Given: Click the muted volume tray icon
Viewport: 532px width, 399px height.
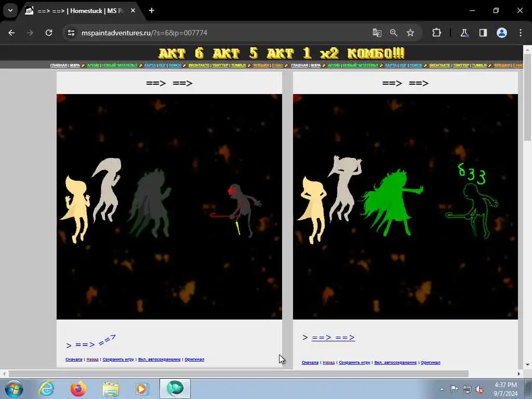Looking at the screenshot, I should (480, 389).
